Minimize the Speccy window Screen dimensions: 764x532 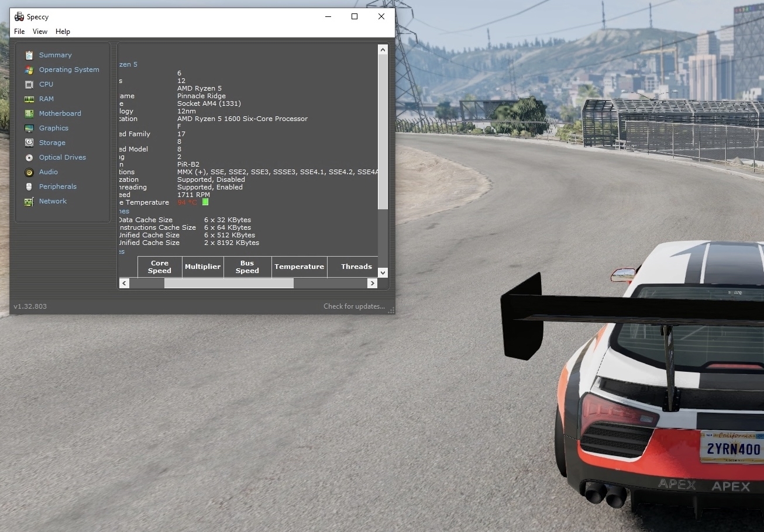328,16
